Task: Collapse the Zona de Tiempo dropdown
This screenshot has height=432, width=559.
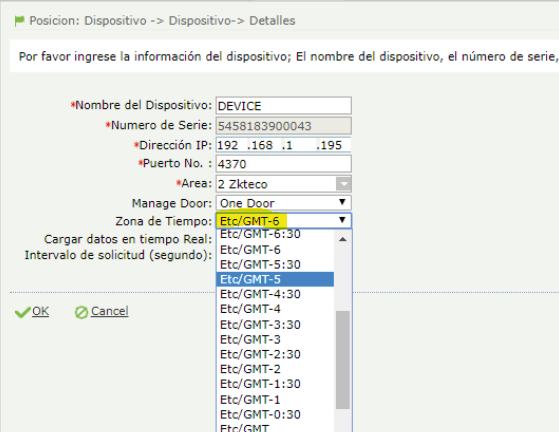Action: point(342,220)
